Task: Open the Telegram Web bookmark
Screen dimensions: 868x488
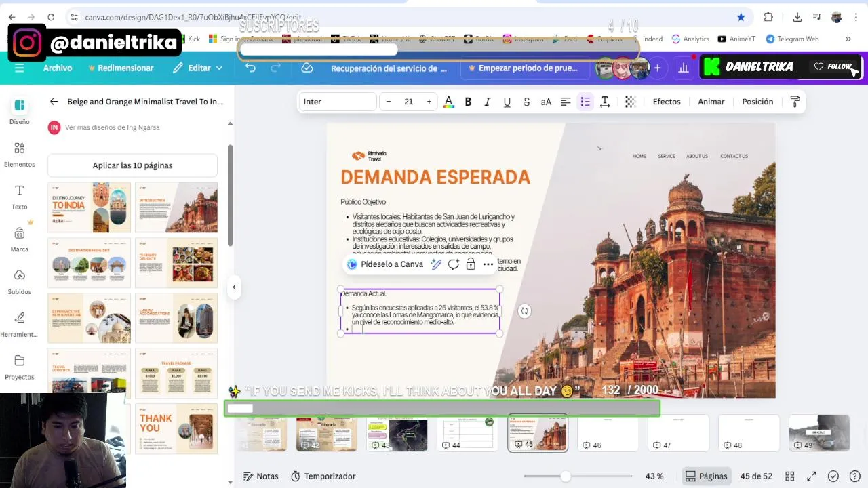Action: (x=792, y=39)
